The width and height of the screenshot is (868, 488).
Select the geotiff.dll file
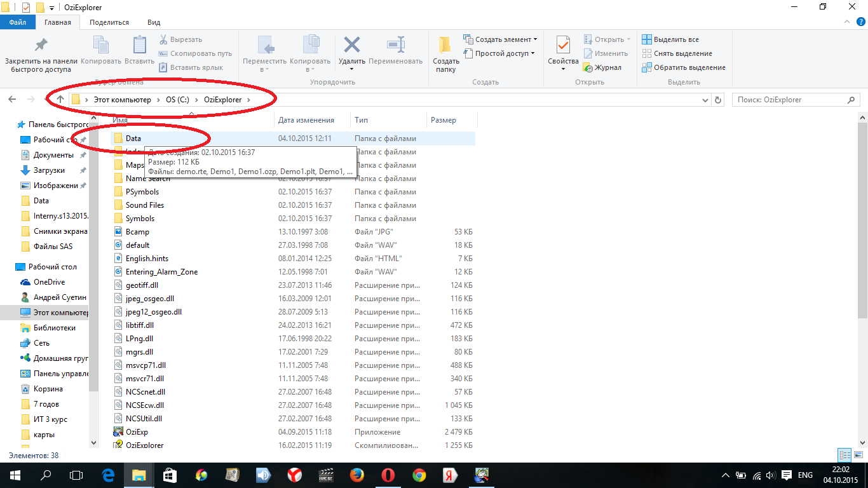click(x=292, y=285)
